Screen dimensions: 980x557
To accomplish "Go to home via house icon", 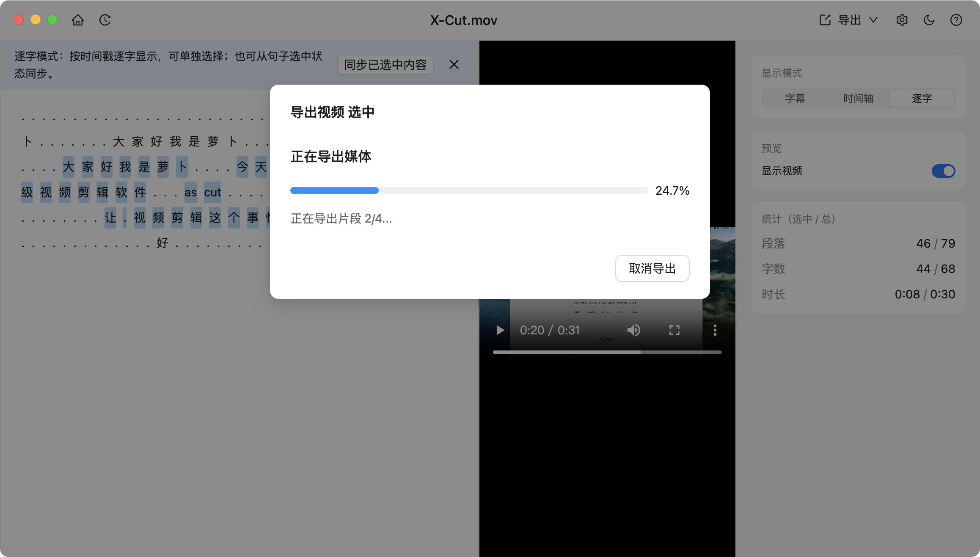I will 78,20.
